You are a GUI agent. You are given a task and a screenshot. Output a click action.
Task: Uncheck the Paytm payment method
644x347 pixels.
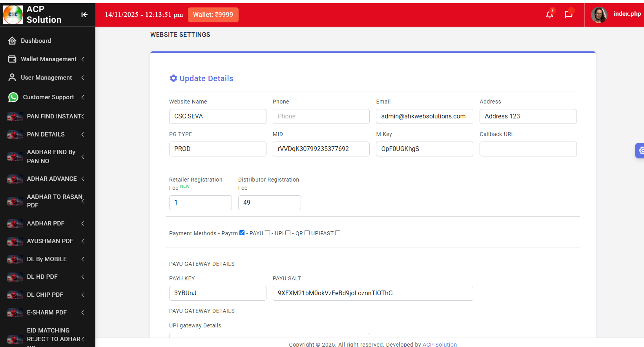pos(242,233)
